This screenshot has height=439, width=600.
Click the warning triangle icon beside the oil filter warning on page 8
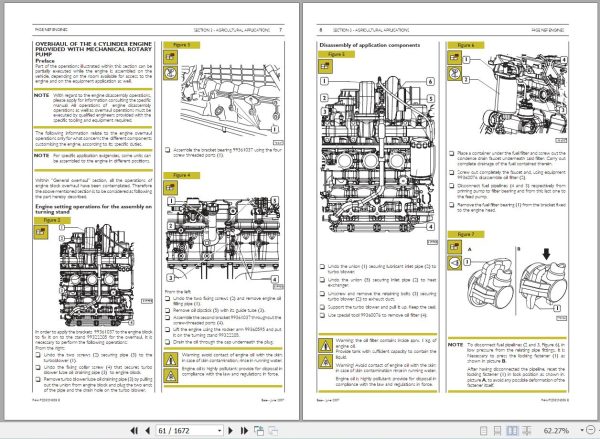325,346
